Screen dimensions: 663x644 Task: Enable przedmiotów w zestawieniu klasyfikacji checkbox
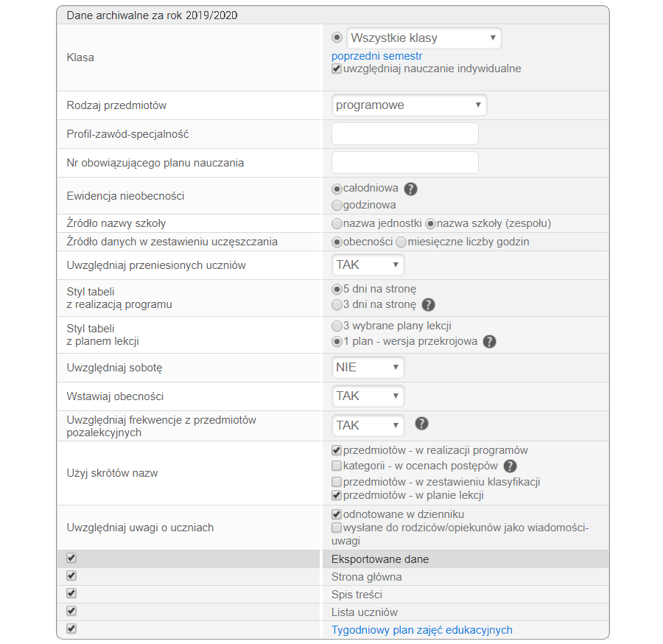point(337,482)
